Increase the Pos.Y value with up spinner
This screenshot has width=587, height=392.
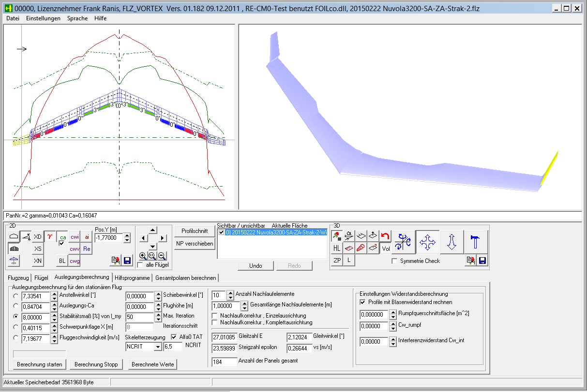[x=127, y=235]
